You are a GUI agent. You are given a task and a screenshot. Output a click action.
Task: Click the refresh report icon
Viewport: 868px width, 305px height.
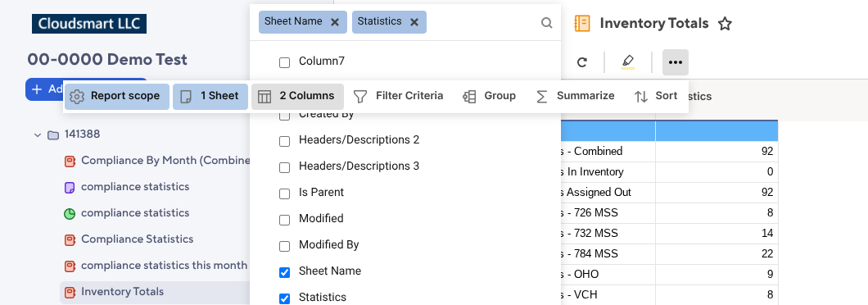[581, 62]
